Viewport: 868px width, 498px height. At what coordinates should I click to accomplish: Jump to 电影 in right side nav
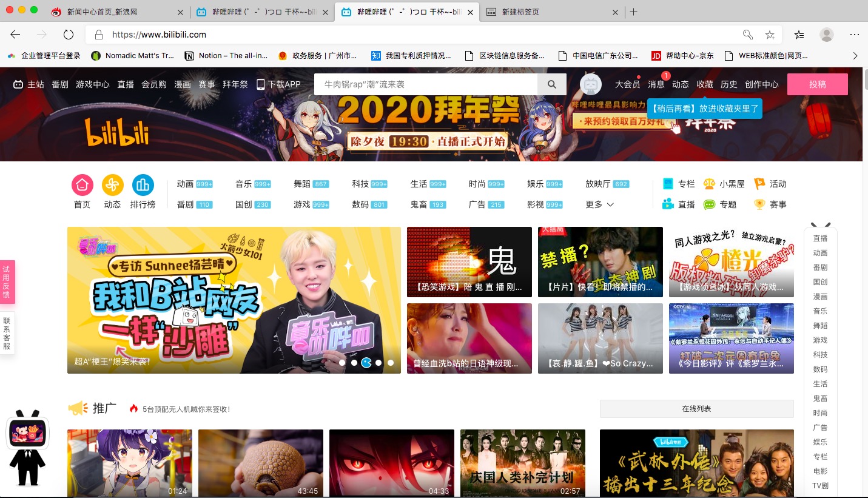coord(820,471)
